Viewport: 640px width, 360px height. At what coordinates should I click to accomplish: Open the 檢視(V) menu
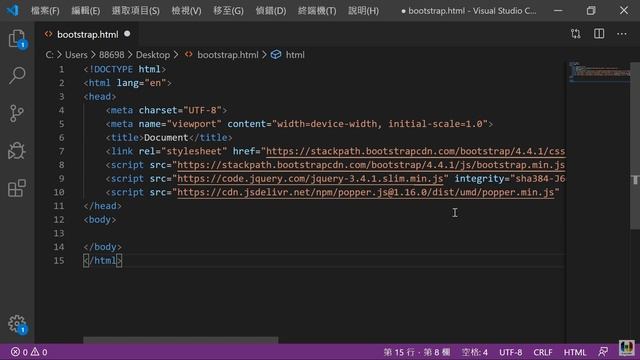coord(187,11)
